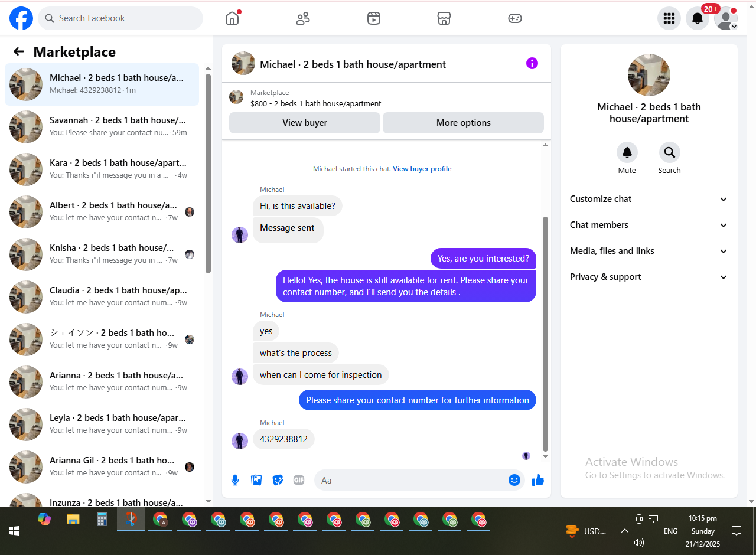Viewport: 756px width, 555px height.
Task: Launch Copilot from the taskbar
Action: pyautogui.click(x=44, y=519)
